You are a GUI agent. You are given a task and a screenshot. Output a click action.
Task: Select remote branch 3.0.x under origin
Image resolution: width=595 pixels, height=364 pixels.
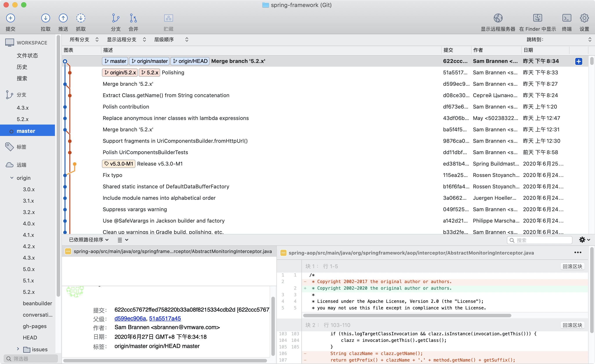(x=29, y=189)
